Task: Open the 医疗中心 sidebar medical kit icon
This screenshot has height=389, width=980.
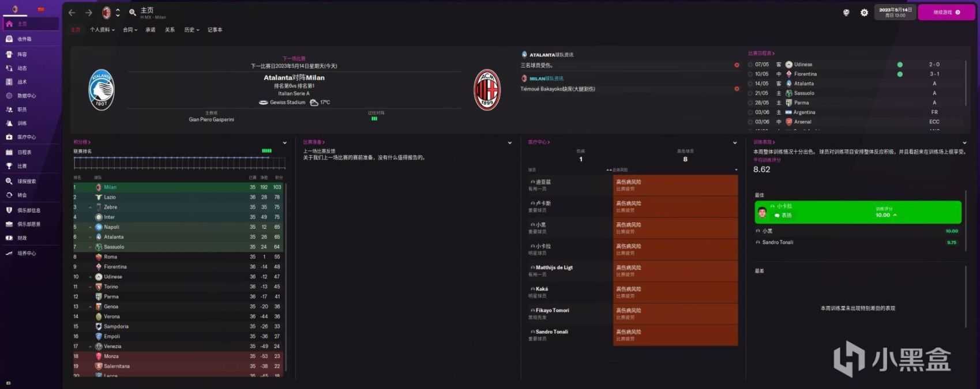Action: 9,137
